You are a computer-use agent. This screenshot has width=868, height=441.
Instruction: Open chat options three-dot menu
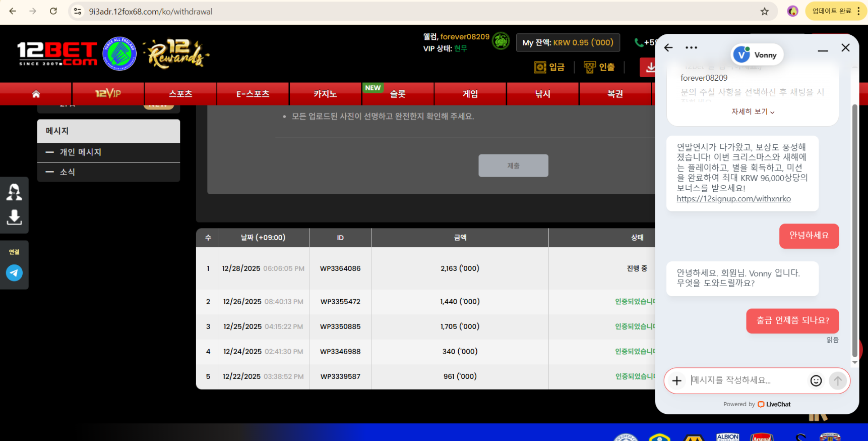tap(691, 47)
